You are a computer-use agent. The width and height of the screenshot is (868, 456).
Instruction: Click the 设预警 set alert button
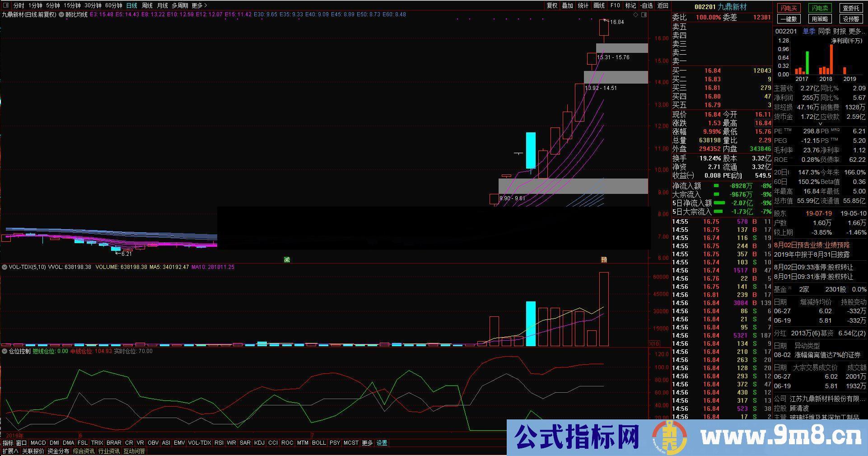coord(852,19)
